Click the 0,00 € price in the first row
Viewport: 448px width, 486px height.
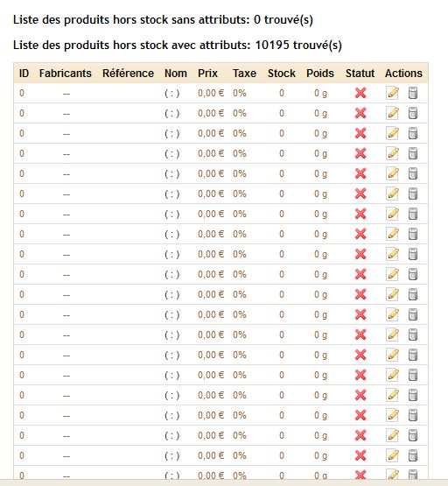211,93
